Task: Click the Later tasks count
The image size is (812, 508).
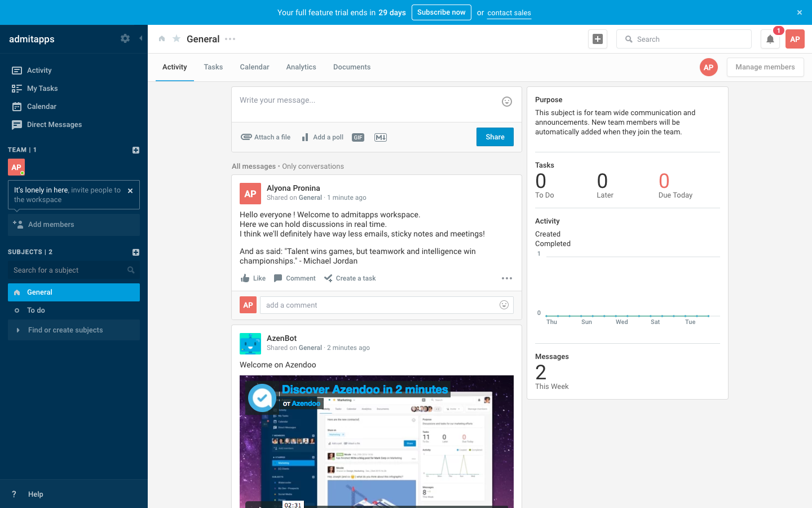Action: click(605, 186)
